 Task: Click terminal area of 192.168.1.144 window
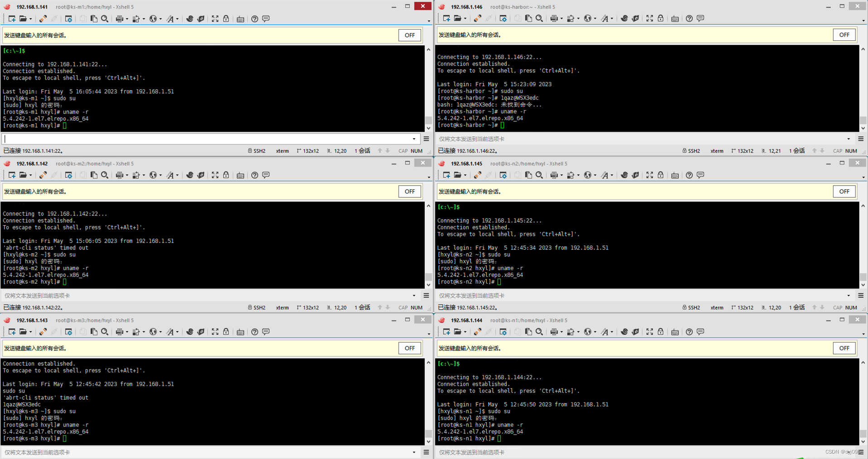647,402
